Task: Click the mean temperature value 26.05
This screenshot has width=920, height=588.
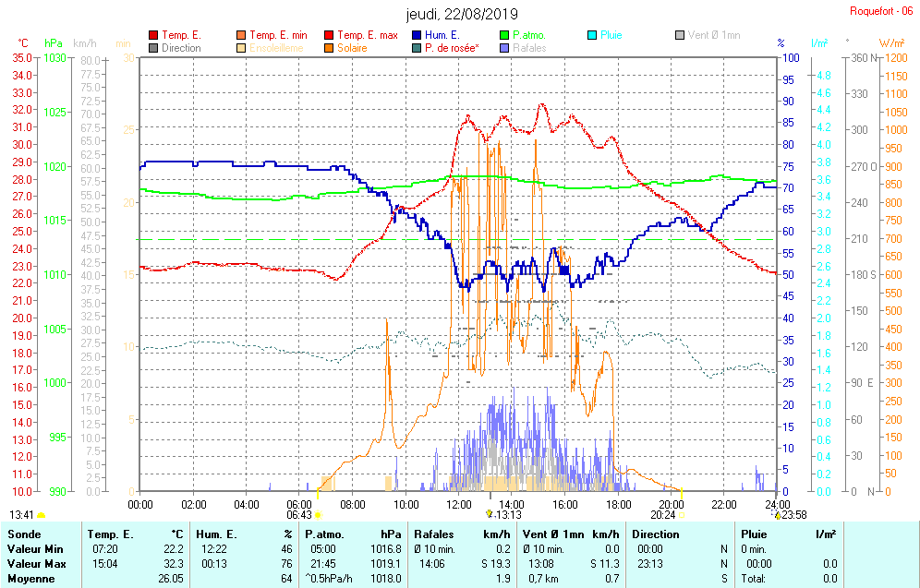Action: pyautogui.click(x=171, y=579)
